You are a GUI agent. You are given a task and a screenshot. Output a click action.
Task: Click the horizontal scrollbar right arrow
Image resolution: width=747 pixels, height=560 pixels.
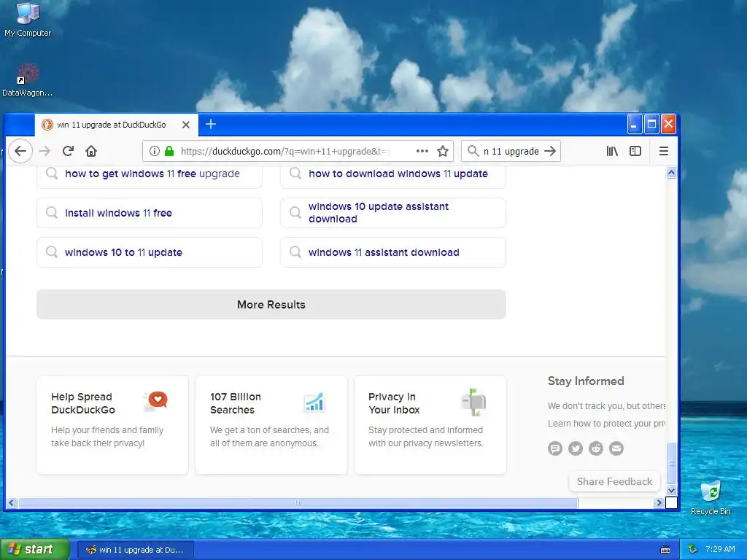[659, 502]
